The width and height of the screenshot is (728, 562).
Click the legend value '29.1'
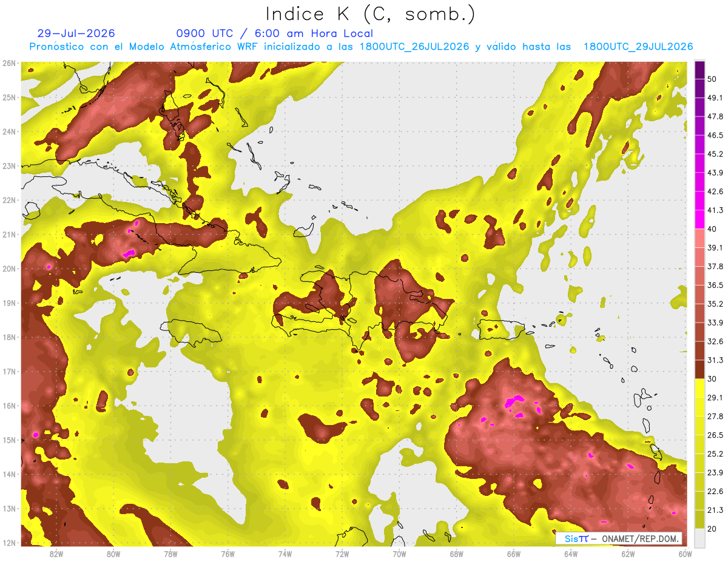point(715,398)
